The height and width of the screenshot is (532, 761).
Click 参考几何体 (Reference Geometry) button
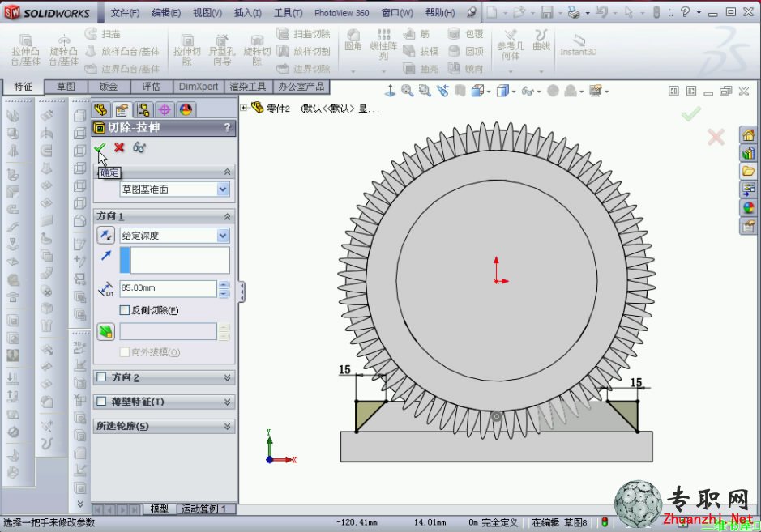(510, 45)
